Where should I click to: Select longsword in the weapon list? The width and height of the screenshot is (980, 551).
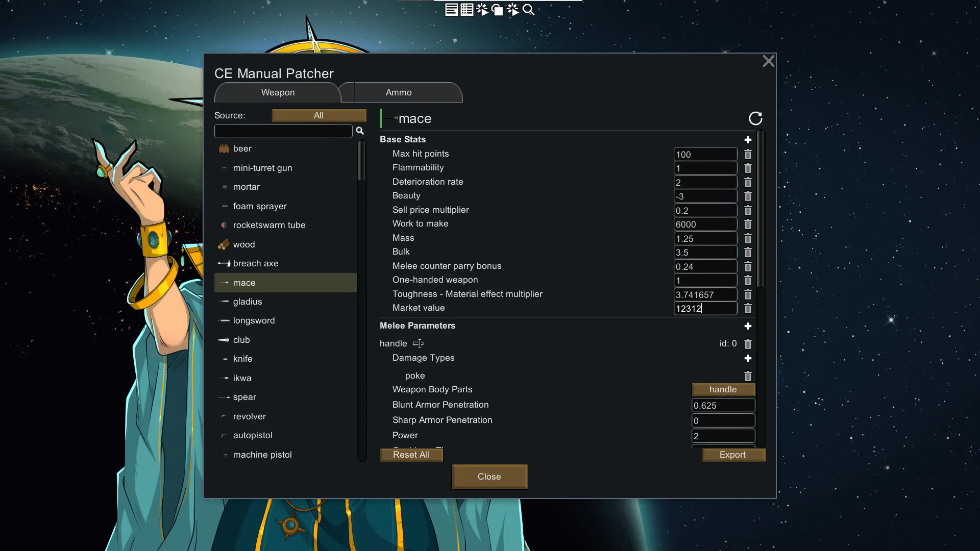[254, 320]
